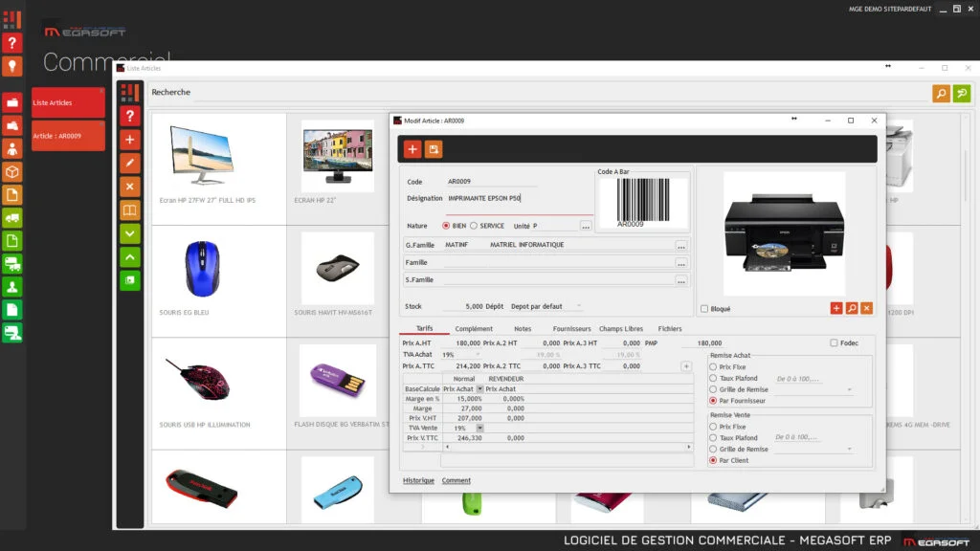This screenshot has width=980, height=551.
Task: Select the SERVICE nature radio button
Action: click(x=473, y=226)
